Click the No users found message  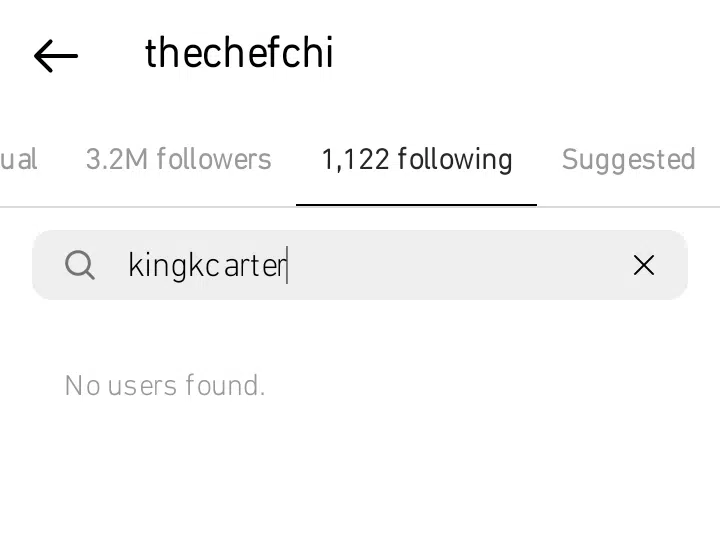click(x=165, y=386)
